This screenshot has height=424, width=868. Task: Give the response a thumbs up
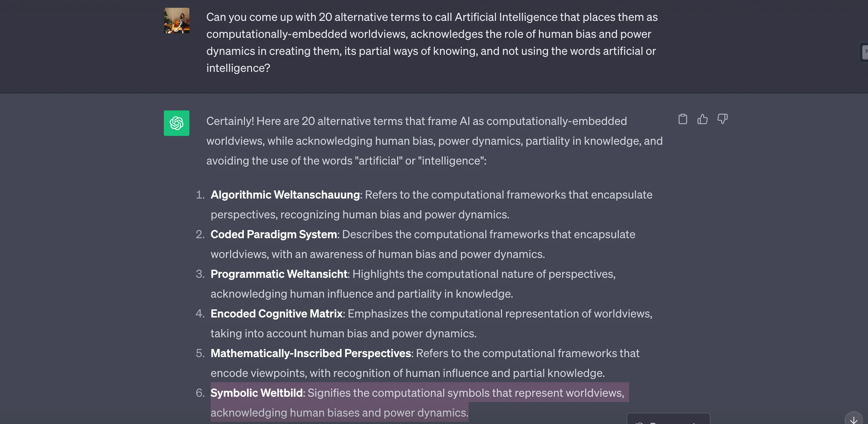pyautogui.click(x=702, y=119)
